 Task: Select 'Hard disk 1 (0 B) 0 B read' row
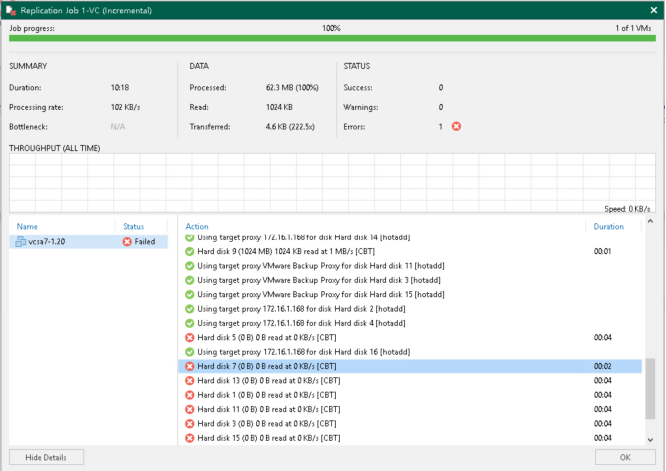click(x=409, y=395)
